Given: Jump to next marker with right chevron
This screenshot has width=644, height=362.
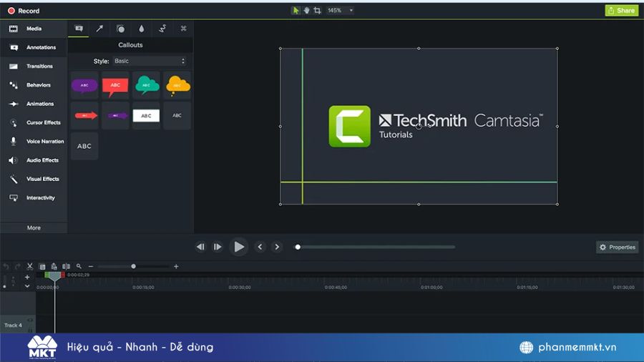Looking at the screenshot, I should pyautogui.click(x=277, y=247).
